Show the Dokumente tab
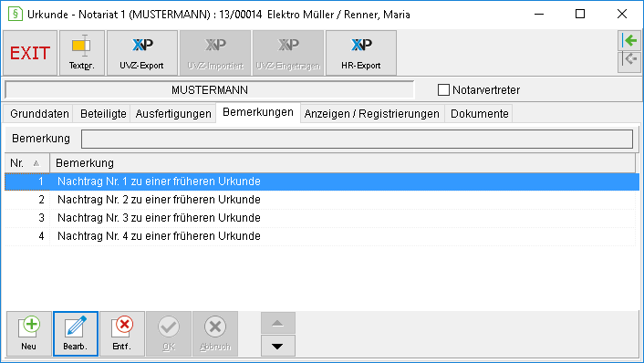Viewport: 644px width, 363px height. (479, 114)
